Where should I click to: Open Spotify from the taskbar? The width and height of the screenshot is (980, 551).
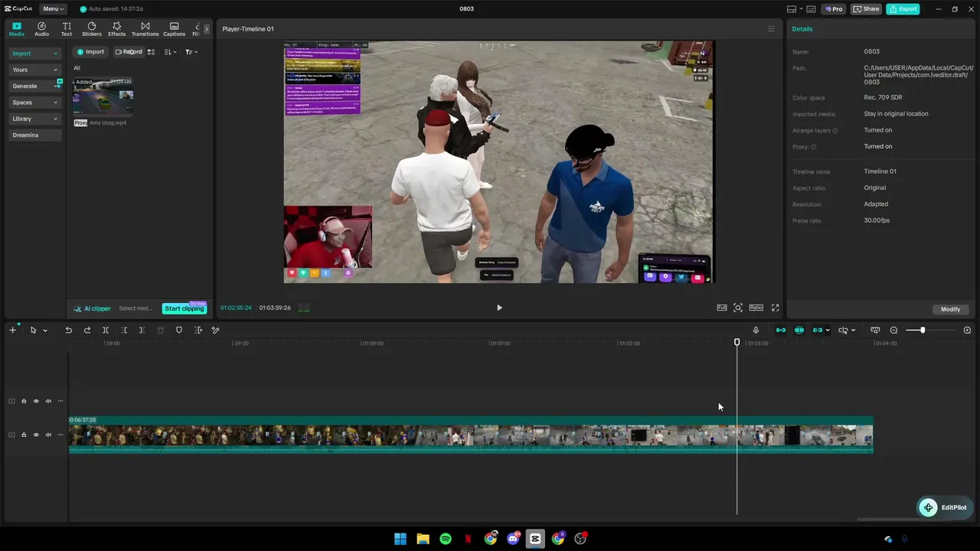point(446,539)
